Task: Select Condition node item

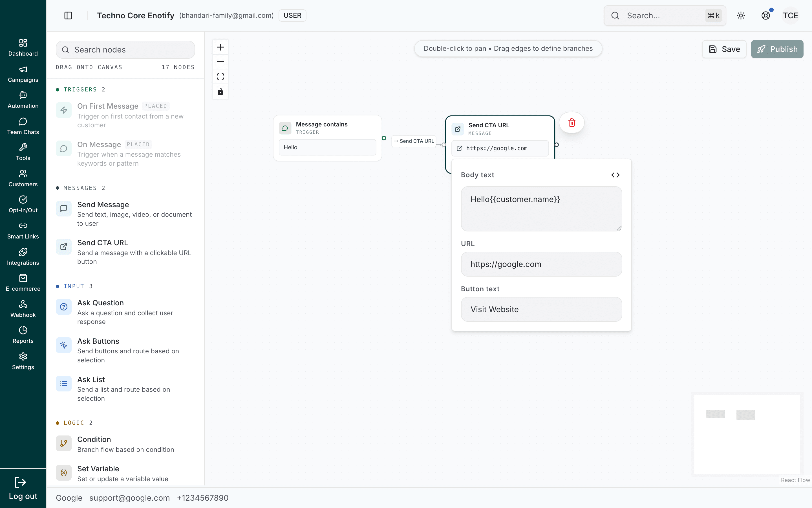Action: pos(125,444)
